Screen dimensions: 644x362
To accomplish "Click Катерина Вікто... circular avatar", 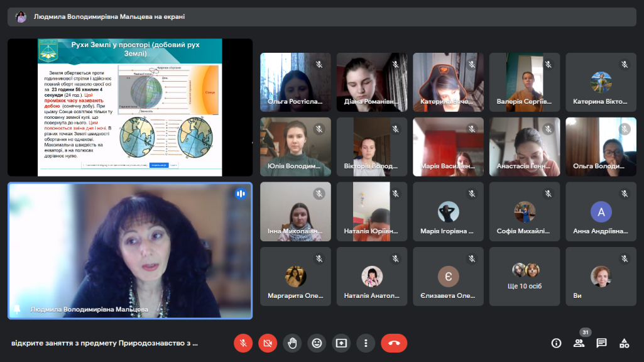I will (x=601, y=82).
